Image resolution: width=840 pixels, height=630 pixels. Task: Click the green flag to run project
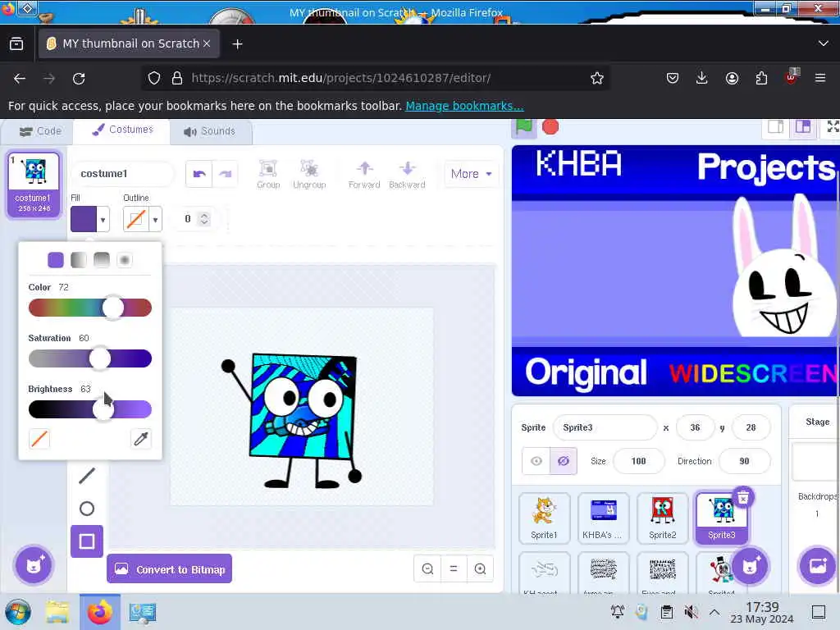pyautogui.click(x=523, y=127)
